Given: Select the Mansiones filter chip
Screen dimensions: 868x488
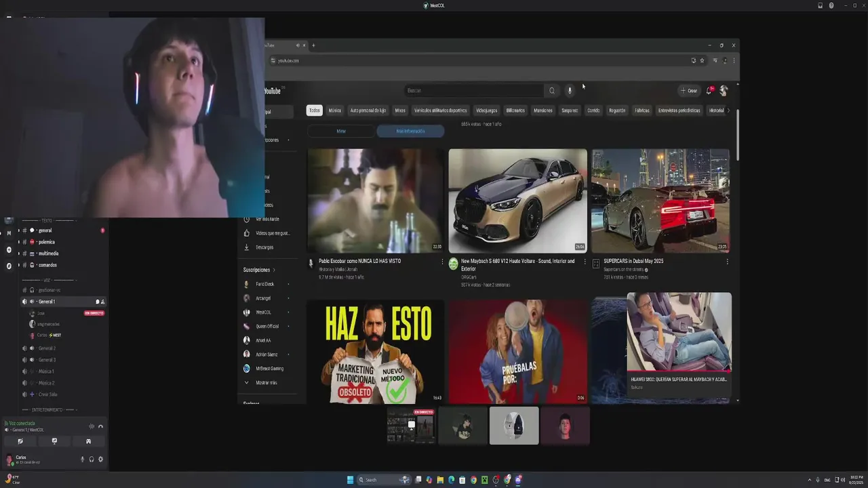Looking at the screenshot, I should pyautogui.click(x=543, y=110).
